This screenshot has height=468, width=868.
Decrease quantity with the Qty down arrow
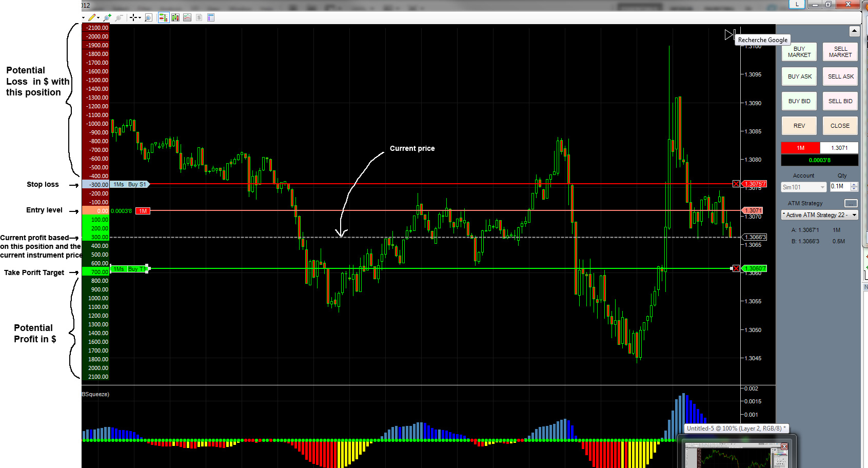tap(854, 189)
